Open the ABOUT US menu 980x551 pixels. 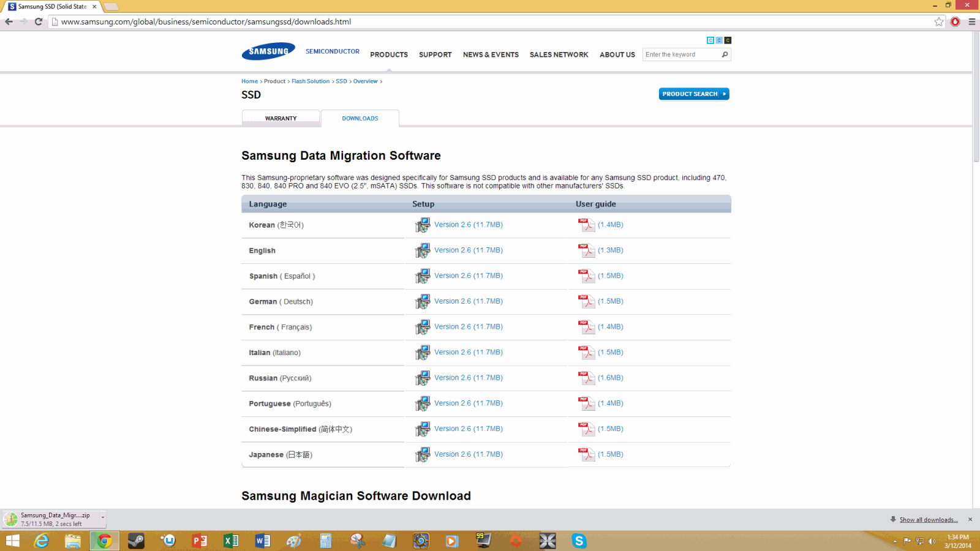(x=617, y=54)
